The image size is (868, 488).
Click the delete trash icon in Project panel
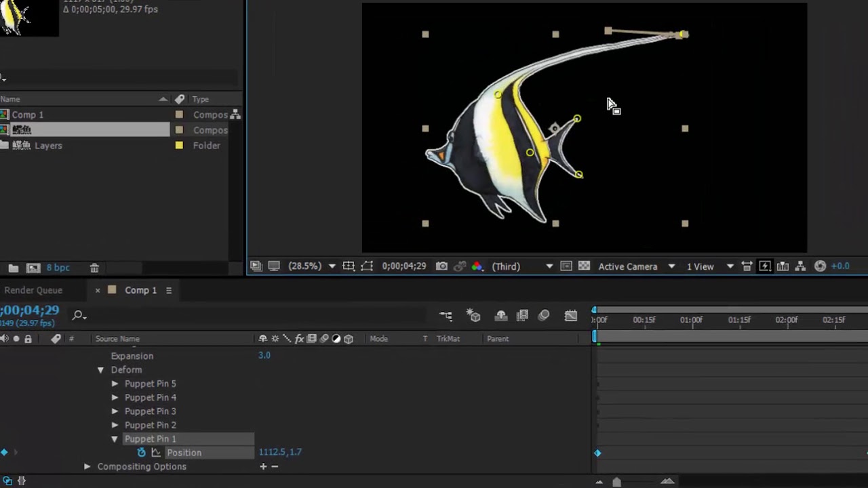94,268
